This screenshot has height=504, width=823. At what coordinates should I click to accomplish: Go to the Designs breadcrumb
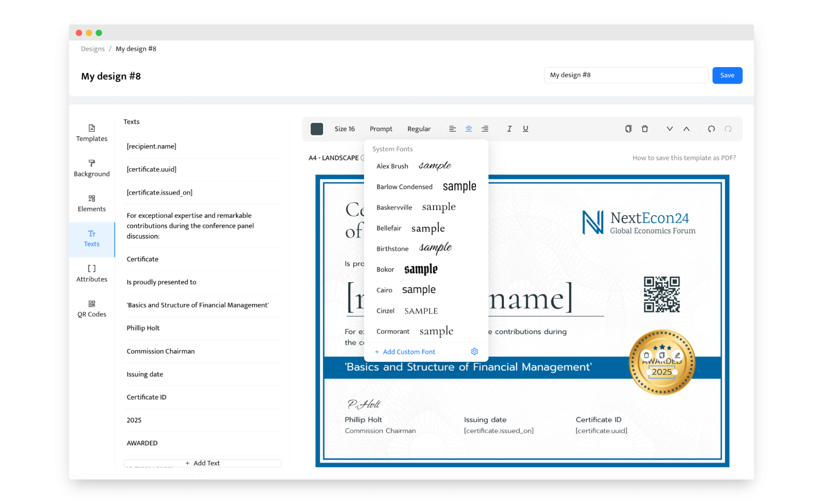[93, 49]
